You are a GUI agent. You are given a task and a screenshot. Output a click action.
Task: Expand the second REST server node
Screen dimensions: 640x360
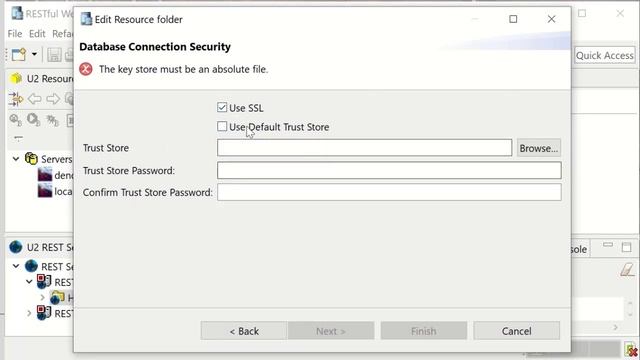click(x=29, y=313)
